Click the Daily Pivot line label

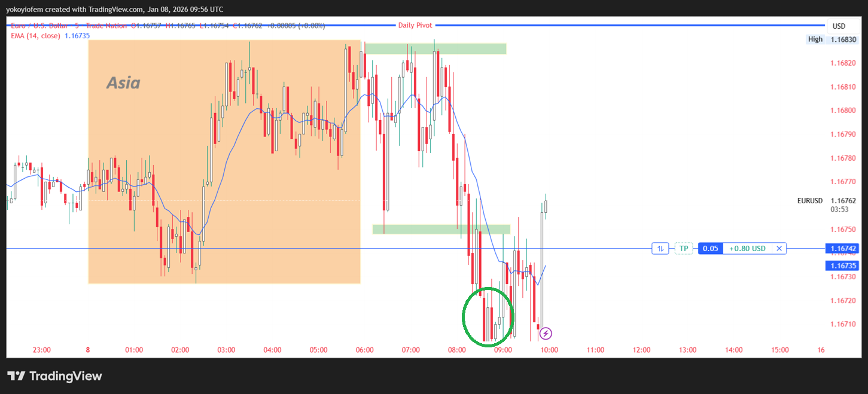click(x=415, y=25)
